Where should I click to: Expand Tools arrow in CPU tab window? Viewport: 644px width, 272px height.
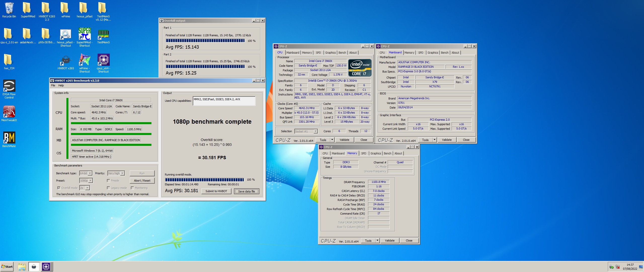point(332,140)
